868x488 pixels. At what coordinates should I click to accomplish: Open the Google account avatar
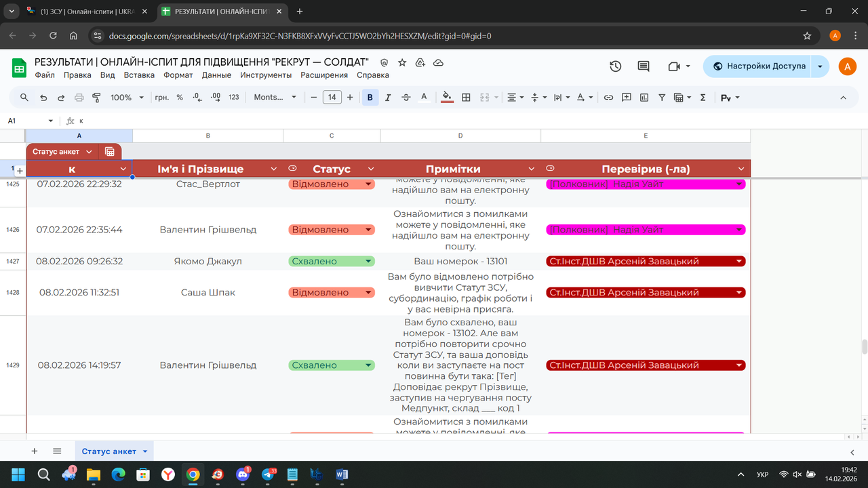click(848, 66)
